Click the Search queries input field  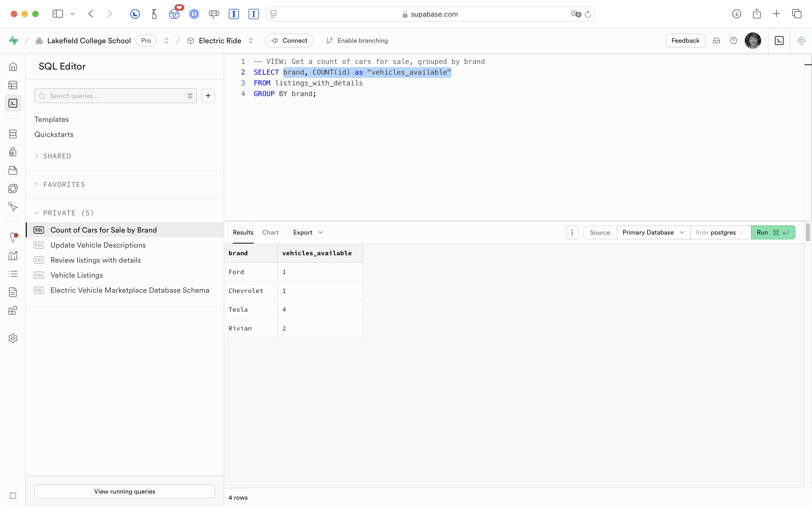114,96
